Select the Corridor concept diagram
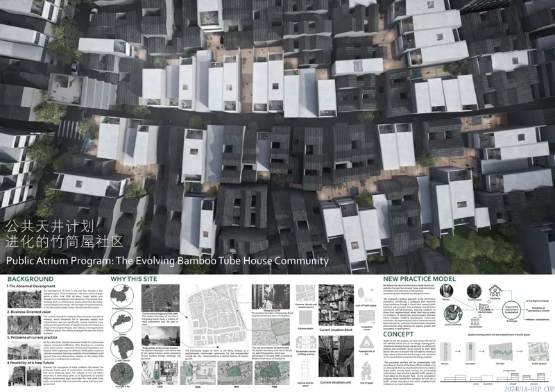555x392 pixels. 500,351
